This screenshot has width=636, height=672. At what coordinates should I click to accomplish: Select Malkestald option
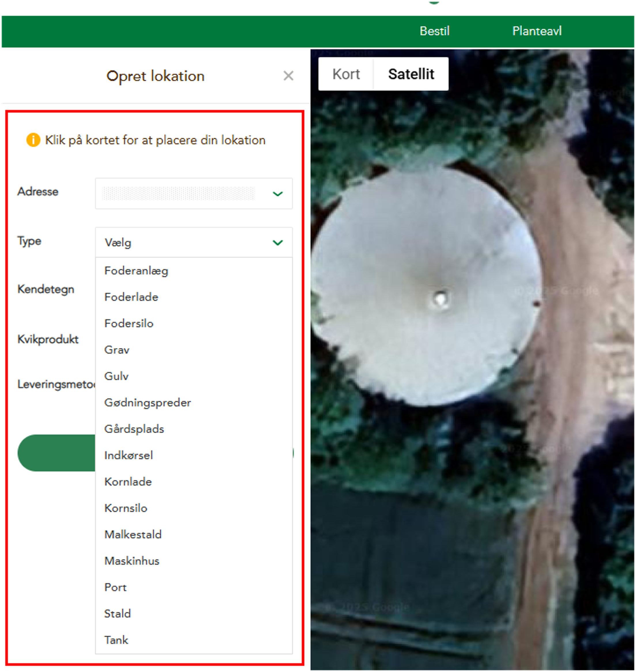click(133, 534)
